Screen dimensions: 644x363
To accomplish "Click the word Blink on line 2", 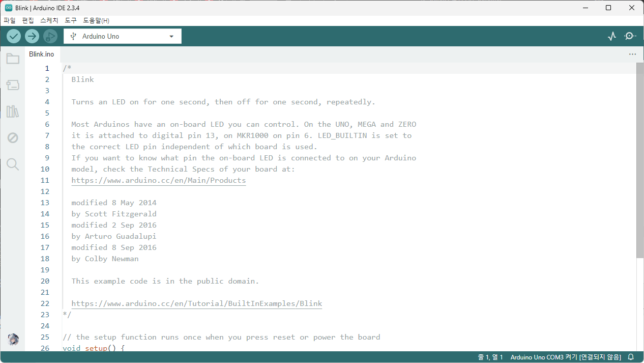I will (x=82, y=79).
